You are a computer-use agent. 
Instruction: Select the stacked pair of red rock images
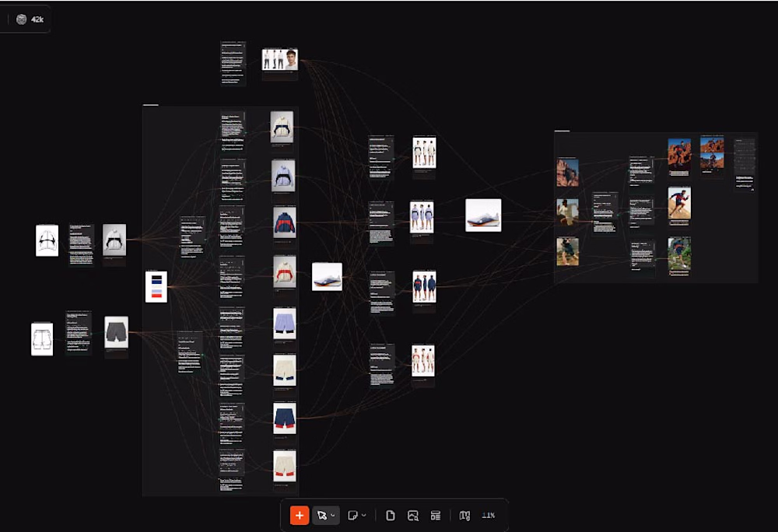coord(712,153)
